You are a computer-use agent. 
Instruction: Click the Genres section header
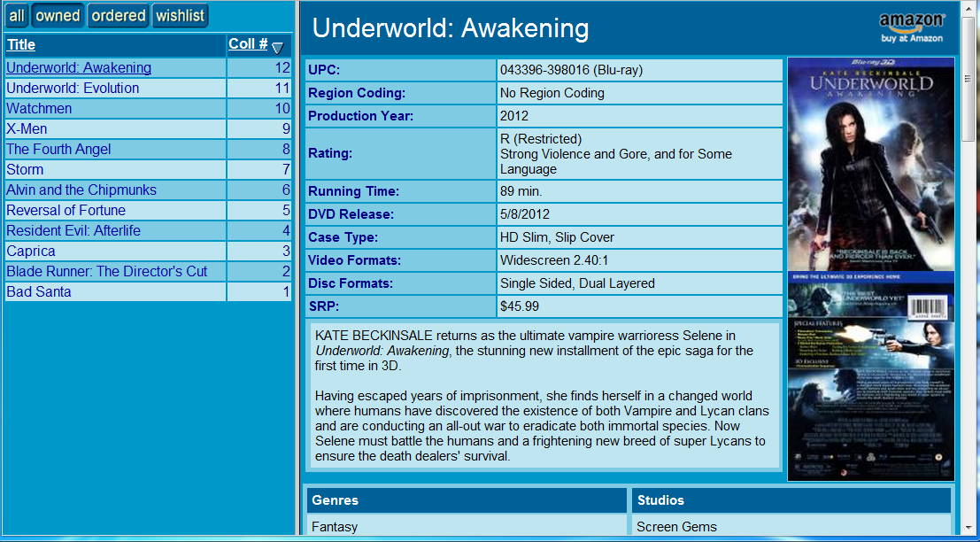click(467, 500)
